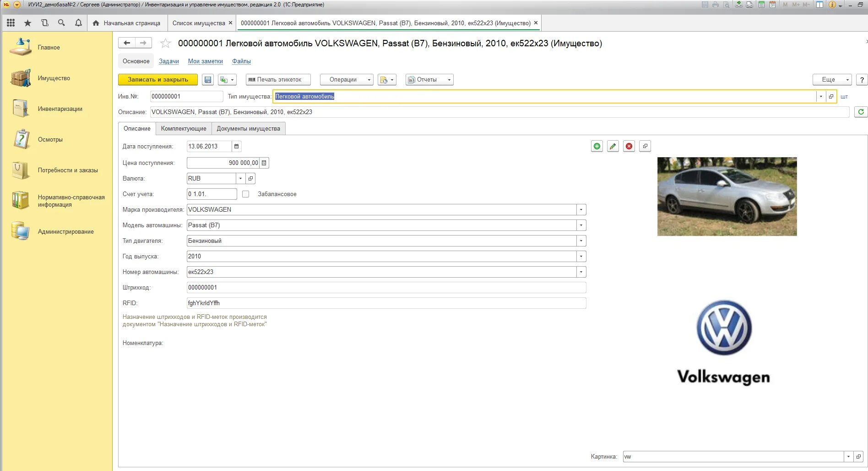
Task: Open the Отчеты dropdown menu
Action: pos(429,80)
